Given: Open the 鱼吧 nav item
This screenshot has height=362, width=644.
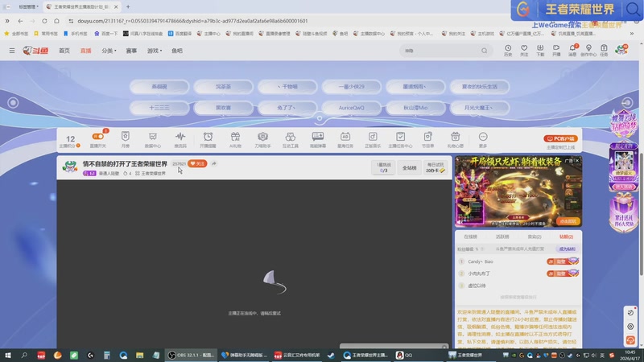Looking at the screenshot, I should pos(177,51).
